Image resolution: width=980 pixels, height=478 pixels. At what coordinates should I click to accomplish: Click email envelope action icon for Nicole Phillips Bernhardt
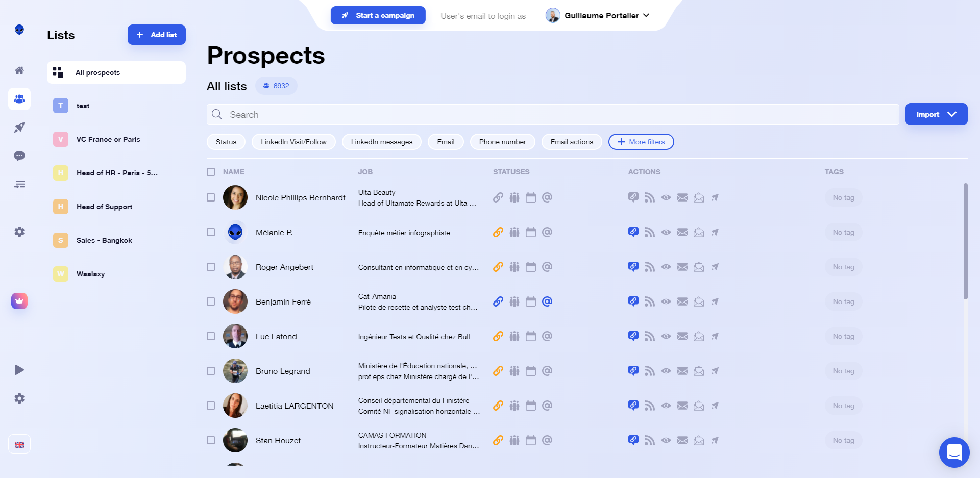(x=682, y=197)
